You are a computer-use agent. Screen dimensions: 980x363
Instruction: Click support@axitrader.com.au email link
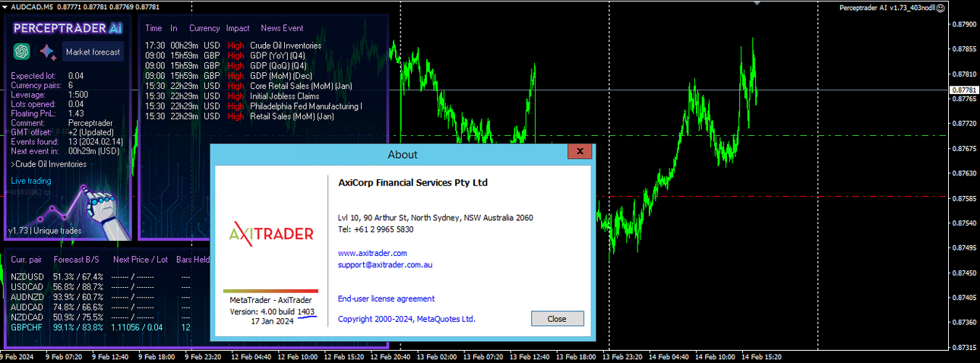pyautogui.click(x=385, y=265)
